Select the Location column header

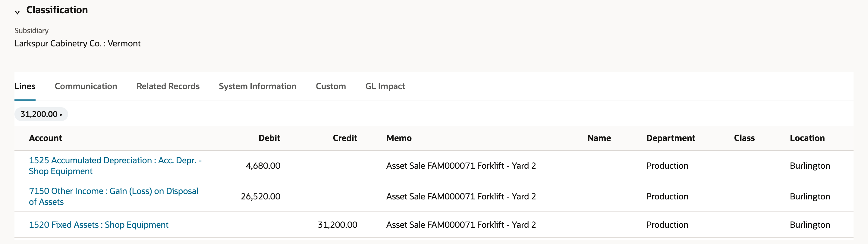tap(807, 138)
